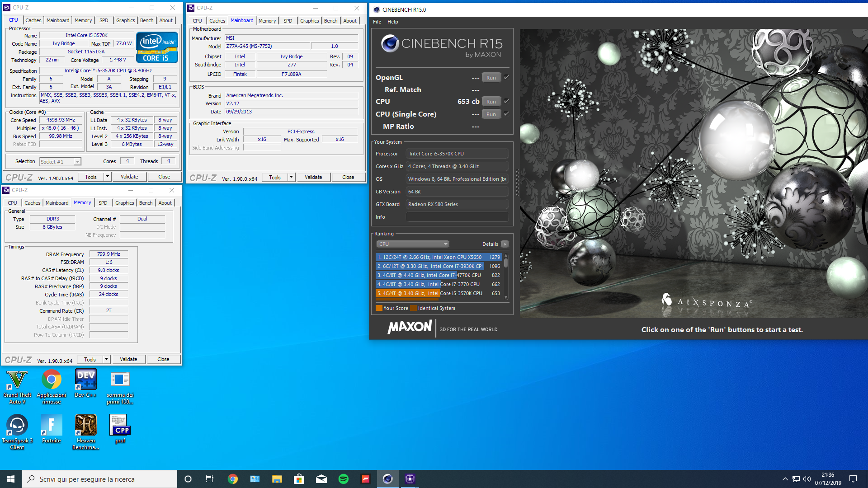Open somma dei primi 100 desktop file

point(120,387)
